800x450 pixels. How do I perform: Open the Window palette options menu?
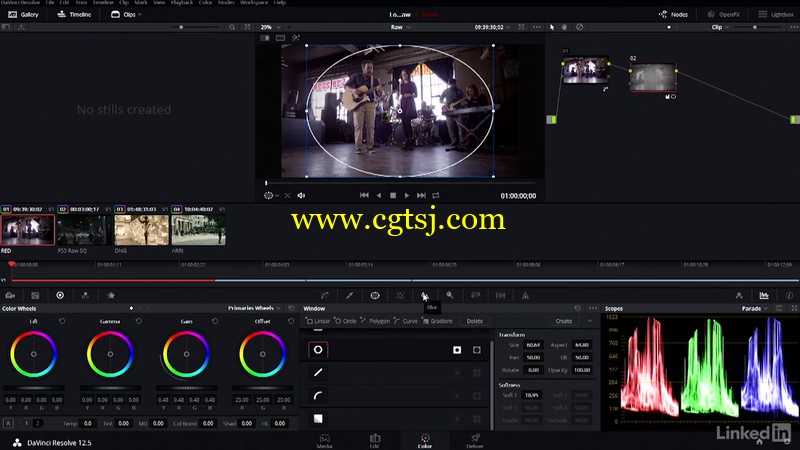click(x=592, y=308)
